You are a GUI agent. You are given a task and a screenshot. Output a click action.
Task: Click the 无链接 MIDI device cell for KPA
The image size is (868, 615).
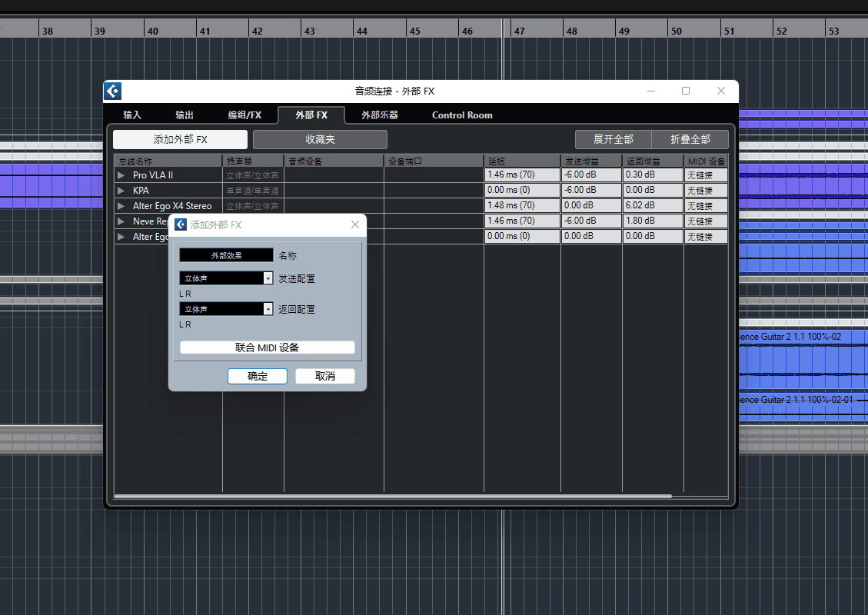(705, 191)
